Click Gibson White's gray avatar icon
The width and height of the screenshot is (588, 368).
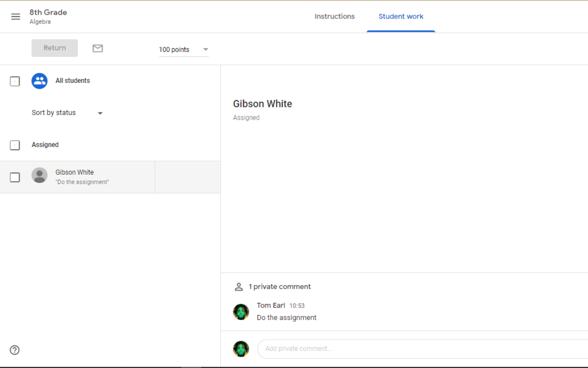click(x=39, y=176)
